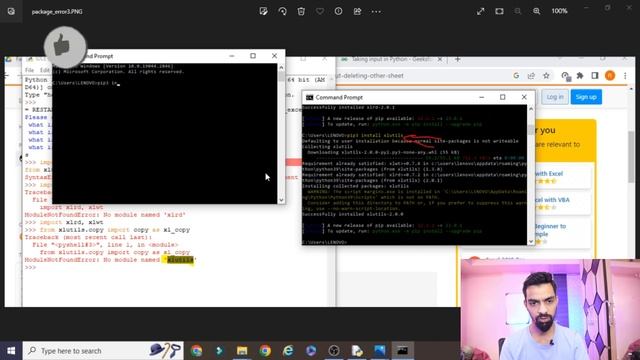Click the 100% zoom level value
This screenshot has width=640, height=360.
[559, 11]
